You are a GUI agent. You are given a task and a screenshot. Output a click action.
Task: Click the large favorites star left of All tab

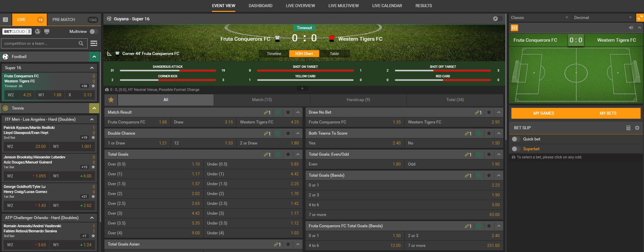click(111, 100)
